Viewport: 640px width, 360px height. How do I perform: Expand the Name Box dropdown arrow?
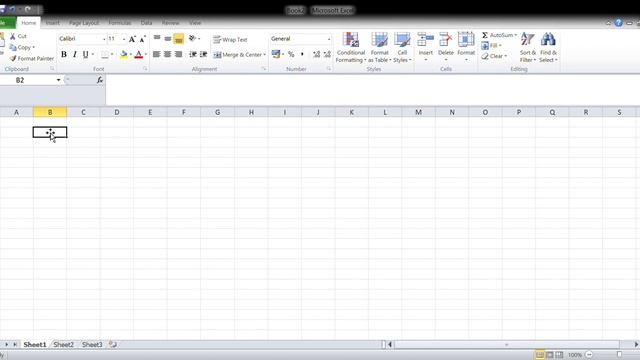[x=58, y=80]
